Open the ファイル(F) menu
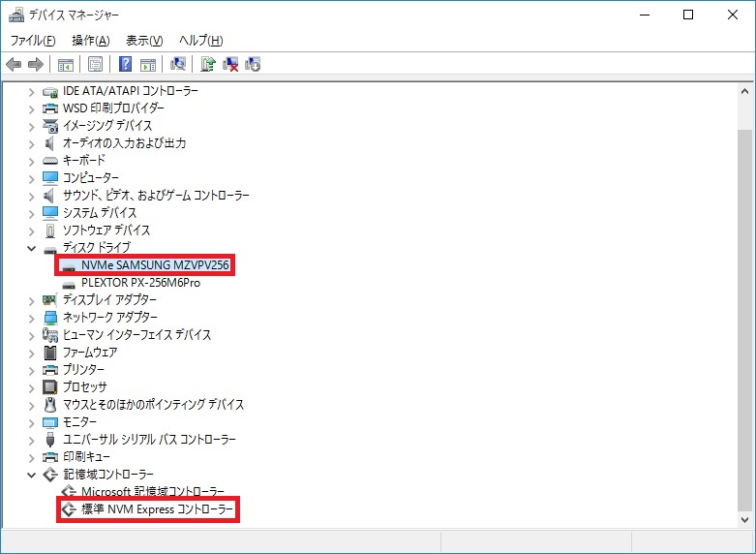Screen dimensions: 756x554 pos(33,41)
